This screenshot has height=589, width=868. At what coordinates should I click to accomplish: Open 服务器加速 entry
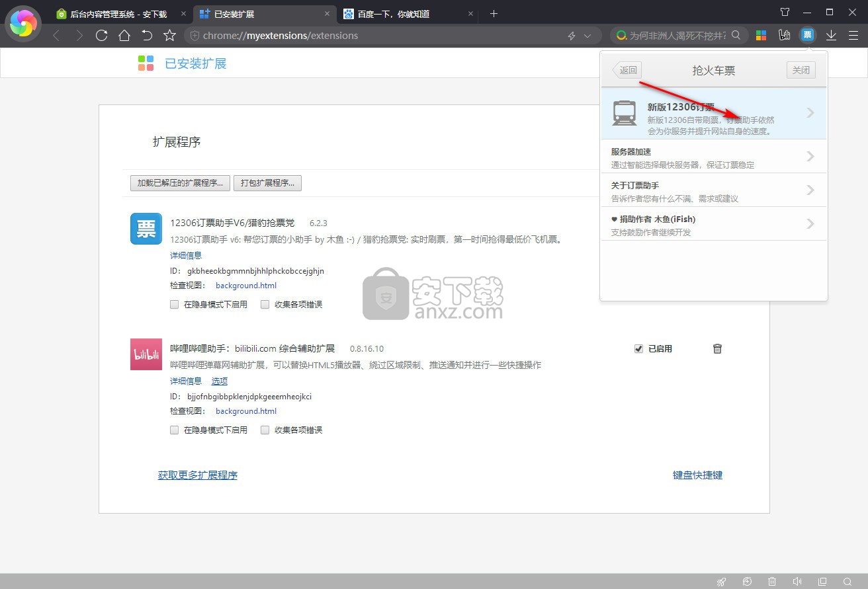pyautogui.click(x=713, y=157)
